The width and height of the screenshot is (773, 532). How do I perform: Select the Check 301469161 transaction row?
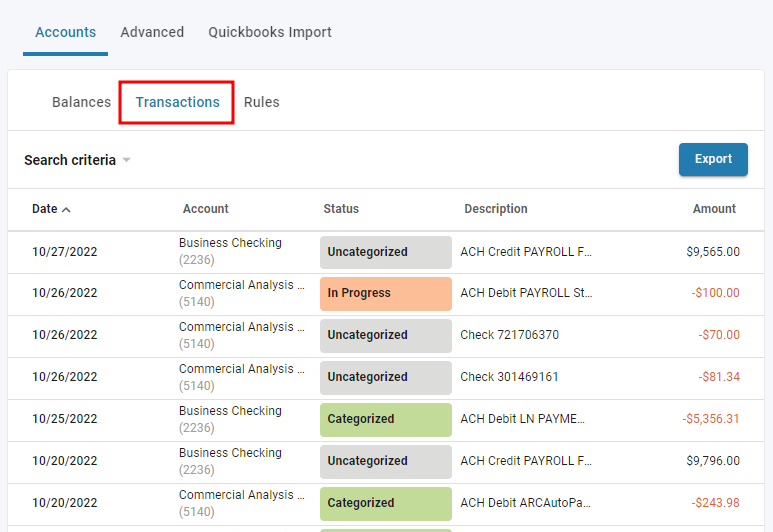(509, 377)
